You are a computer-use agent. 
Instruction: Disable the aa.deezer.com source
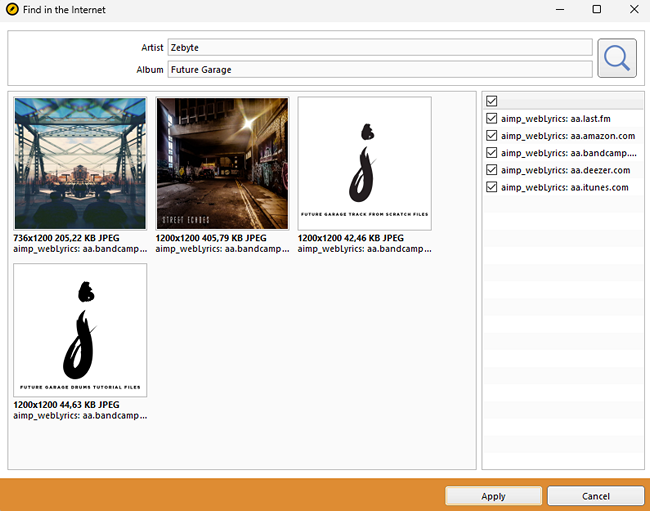(x=492, y=170)
